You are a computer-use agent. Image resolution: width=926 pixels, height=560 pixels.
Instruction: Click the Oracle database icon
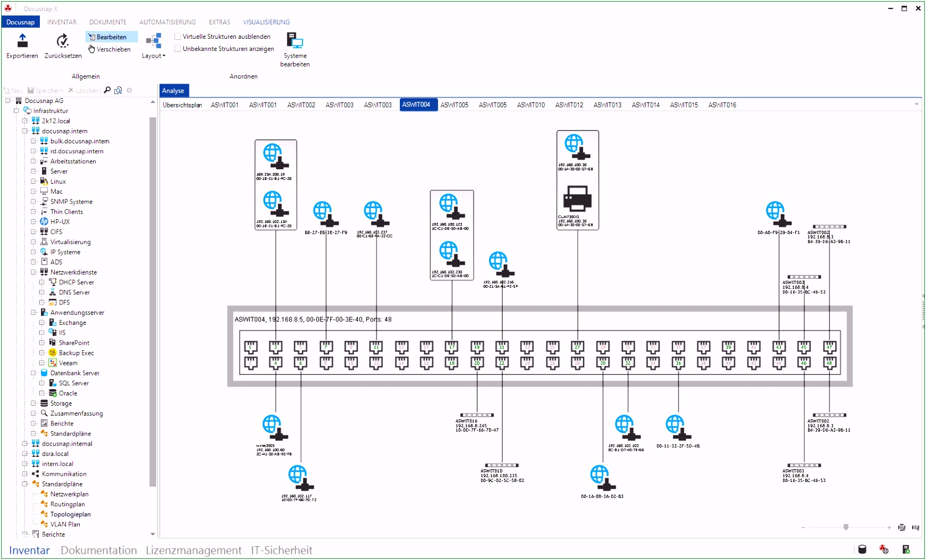(x=53, y=393)
